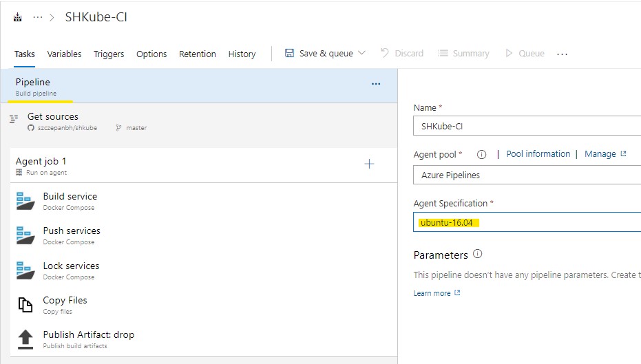
Task: Click the Discard undo icon
Action: point(385,53)
